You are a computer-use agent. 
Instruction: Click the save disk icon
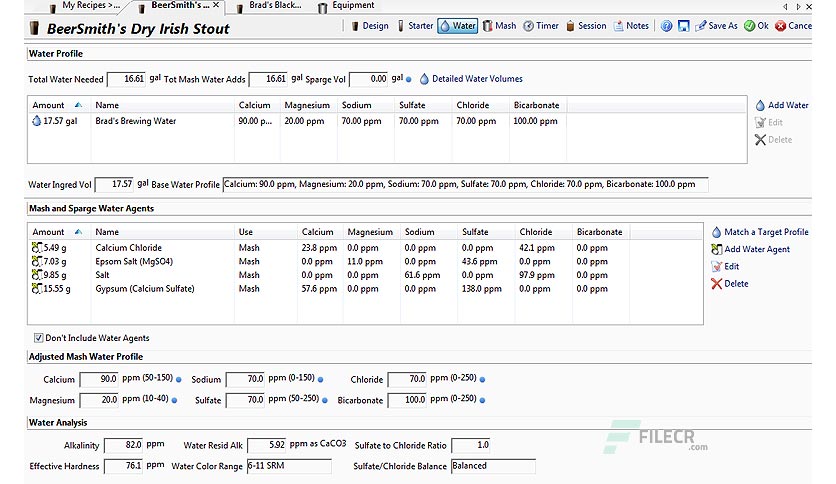point(684,26)
